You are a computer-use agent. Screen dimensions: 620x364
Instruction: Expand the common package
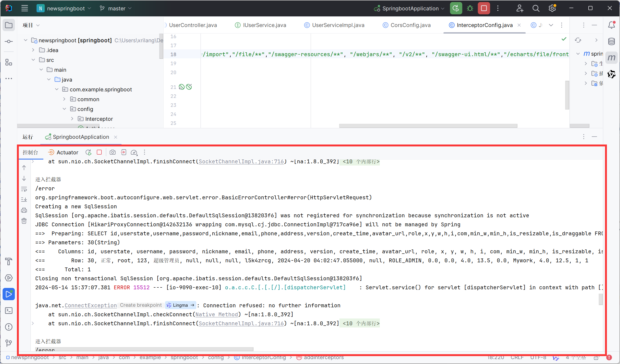[x=64, y=99]
